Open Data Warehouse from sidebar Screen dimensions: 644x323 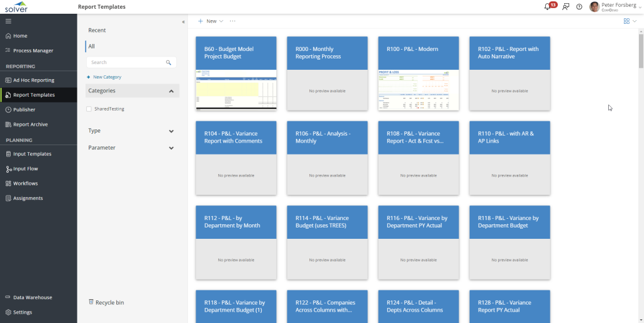point(32,297)
